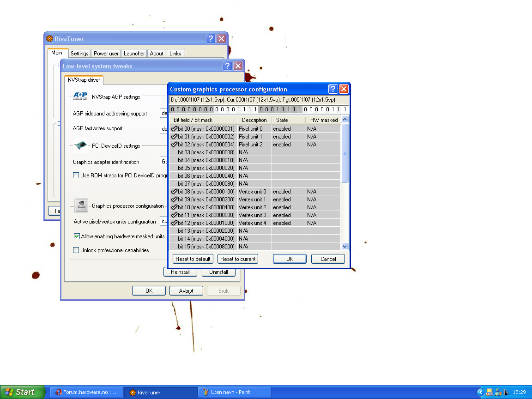Click the RivaTuner gear icon in its title bar
Screen dimensions: 532x399
click(x=49, y=39)
